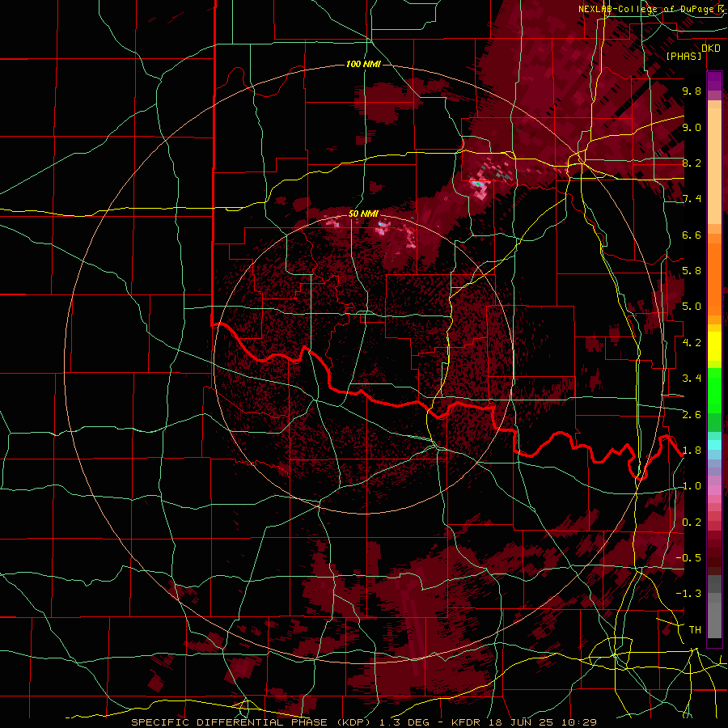728x728 pixels.
Task: Click the -0.5 legend value
Action: (x=688, y=558)
